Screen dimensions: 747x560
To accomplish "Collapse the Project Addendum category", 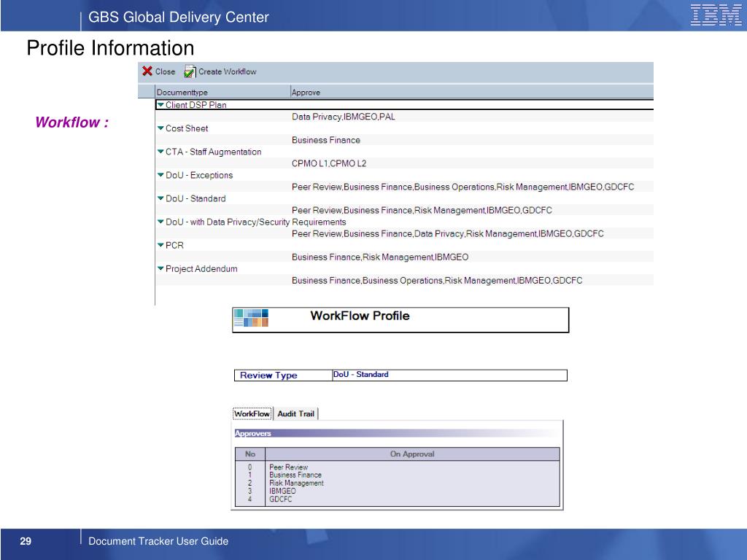I will pos(160,268).
